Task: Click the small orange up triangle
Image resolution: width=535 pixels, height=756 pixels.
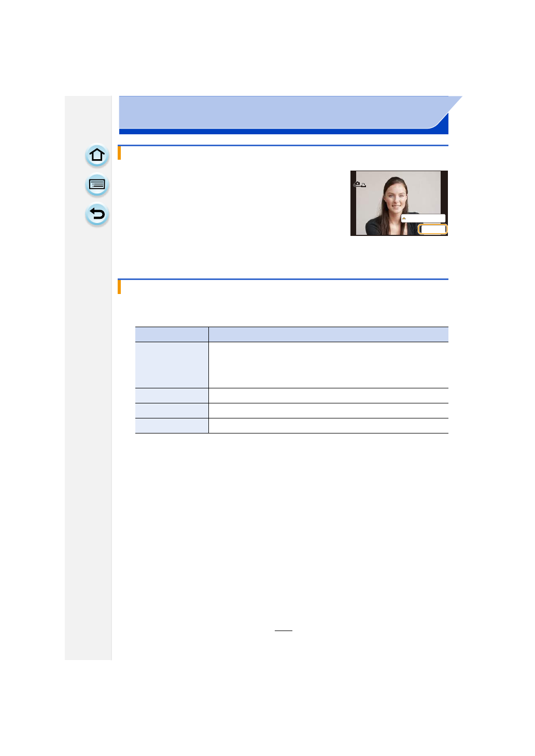Action: point(404,218)
